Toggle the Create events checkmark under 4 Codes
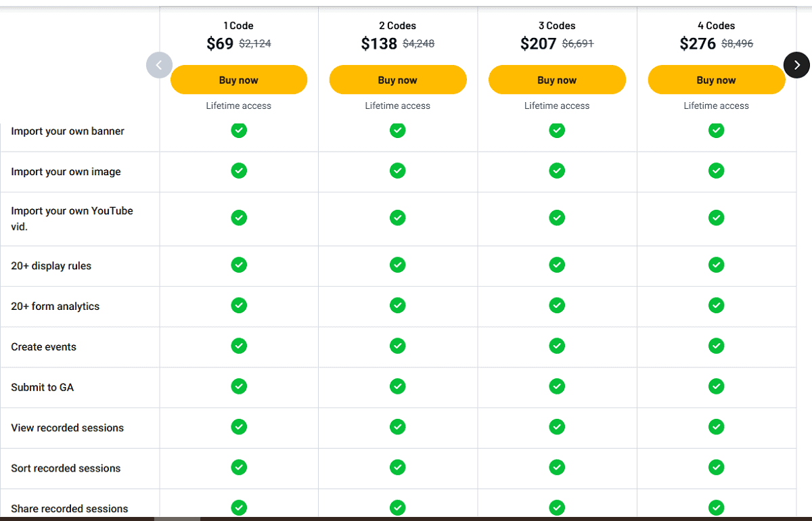 (716, 346)
